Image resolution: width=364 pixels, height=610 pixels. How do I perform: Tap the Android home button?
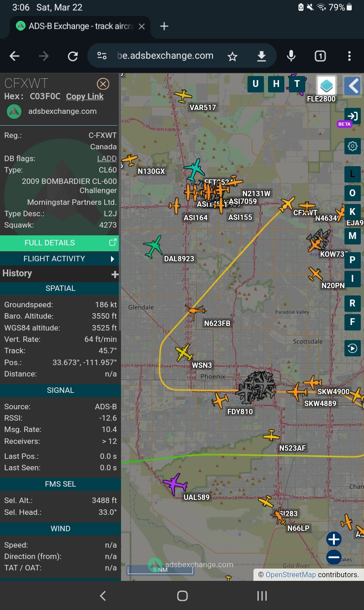[182, 596]
